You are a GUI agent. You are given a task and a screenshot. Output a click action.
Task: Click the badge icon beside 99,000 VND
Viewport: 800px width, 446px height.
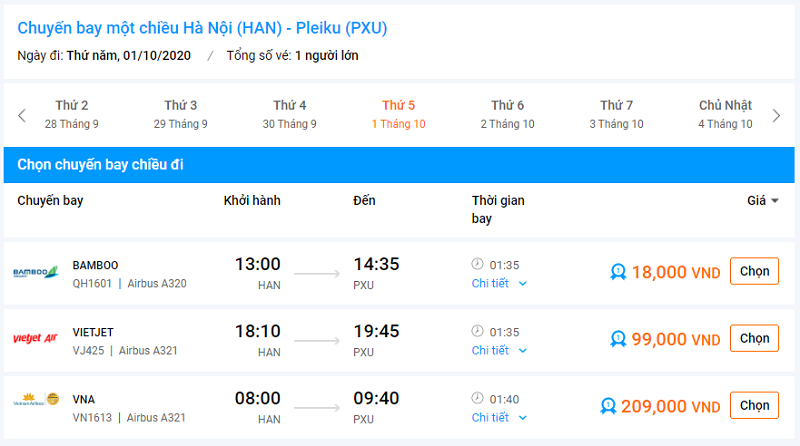point(619,339)
